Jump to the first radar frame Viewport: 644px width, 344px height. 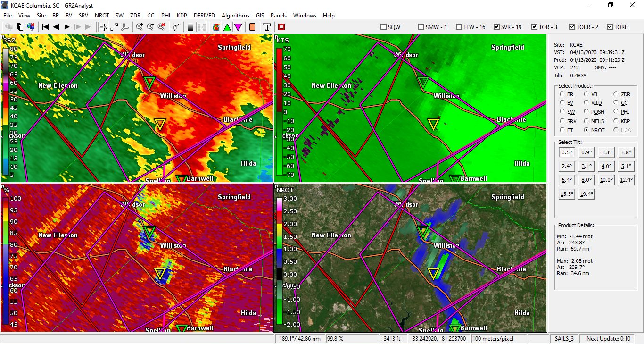[x=45, y=27]
